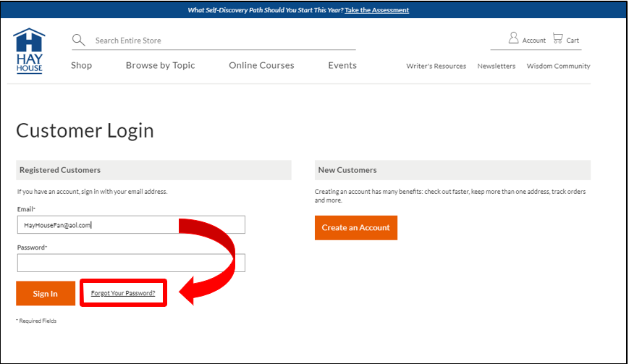Click the Cart text label

[573, 41]
